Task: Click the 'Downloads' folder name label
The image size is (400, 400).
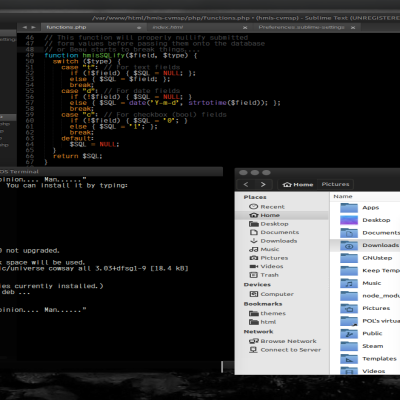Action: click(x=381, y=245)
